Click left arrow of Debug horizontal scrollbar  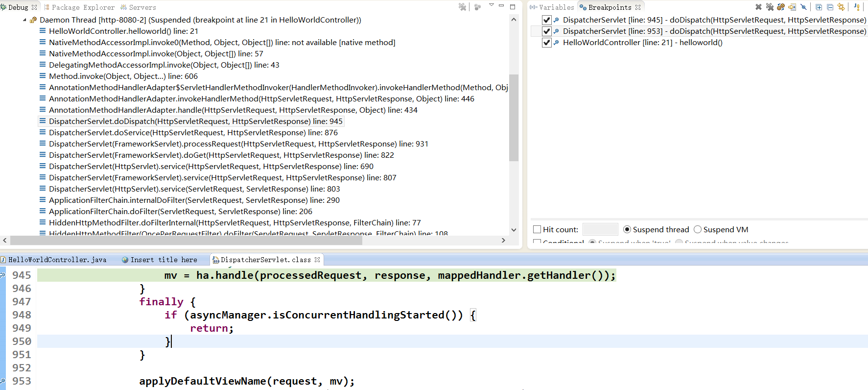(5, 241)
